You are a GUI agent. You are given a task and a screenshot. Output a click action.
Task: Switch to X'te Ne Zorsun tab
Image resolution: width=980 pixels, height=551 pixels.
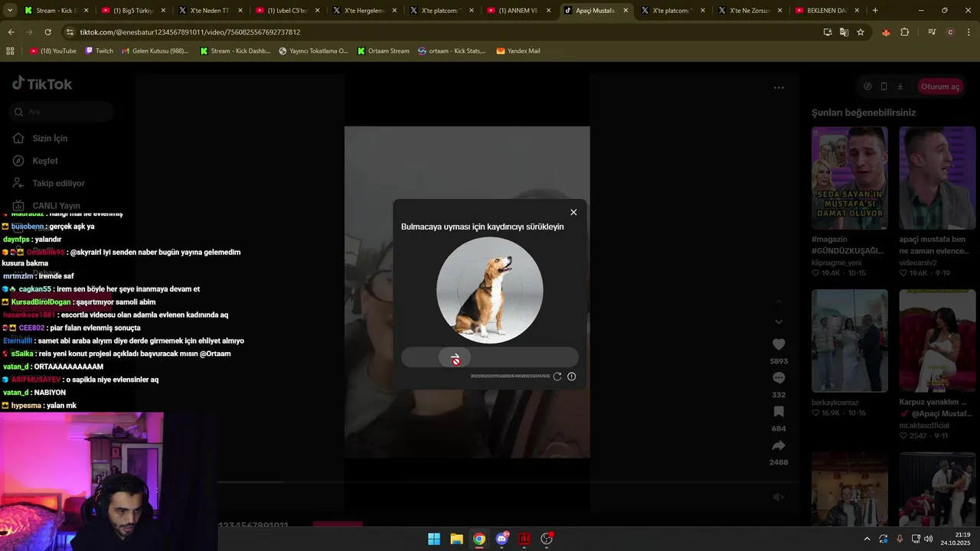click(749, 11)
